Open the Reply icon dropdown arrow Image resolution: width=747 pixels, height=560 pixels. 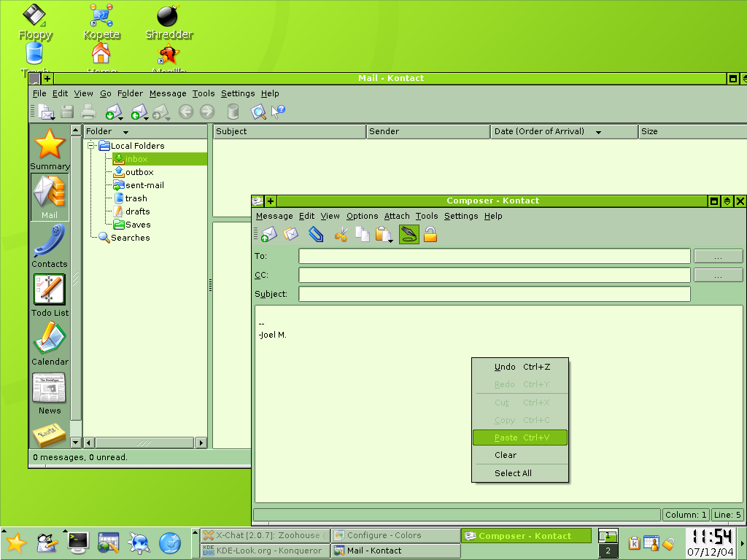click(146, 117)
